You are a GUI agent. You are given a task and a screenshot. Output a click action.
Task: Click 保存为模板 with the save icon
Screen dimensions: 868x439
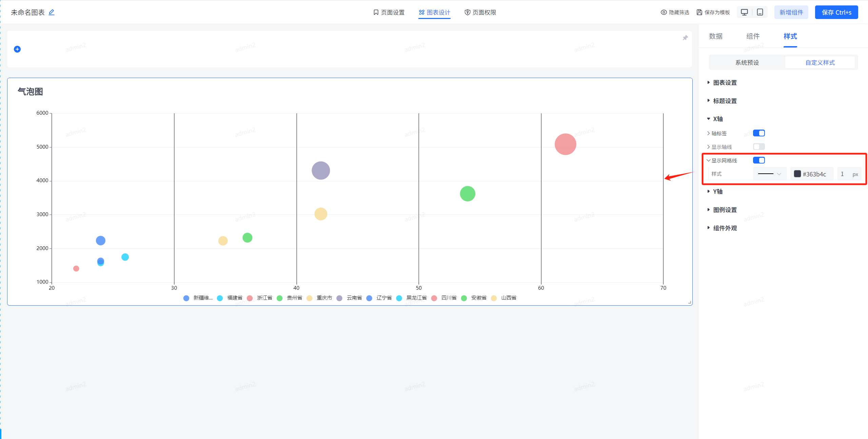(x=713, y=12)
